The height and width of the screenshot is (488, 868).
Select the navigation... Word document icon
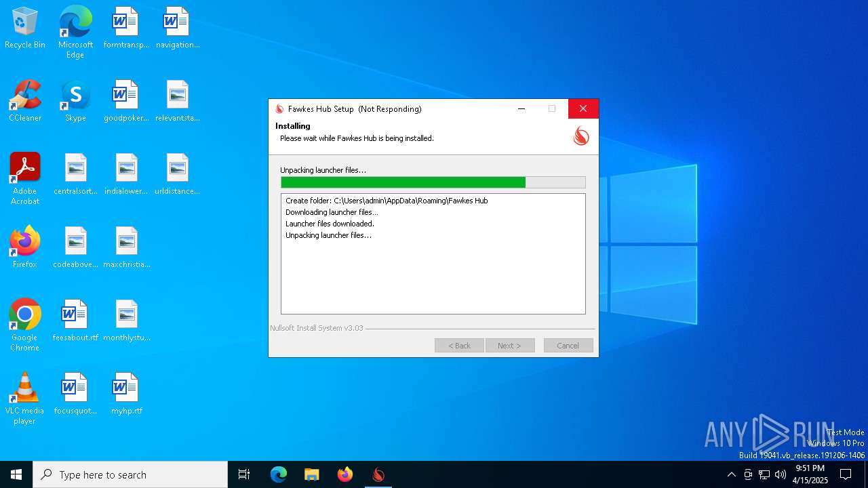[x=178, y=28]
